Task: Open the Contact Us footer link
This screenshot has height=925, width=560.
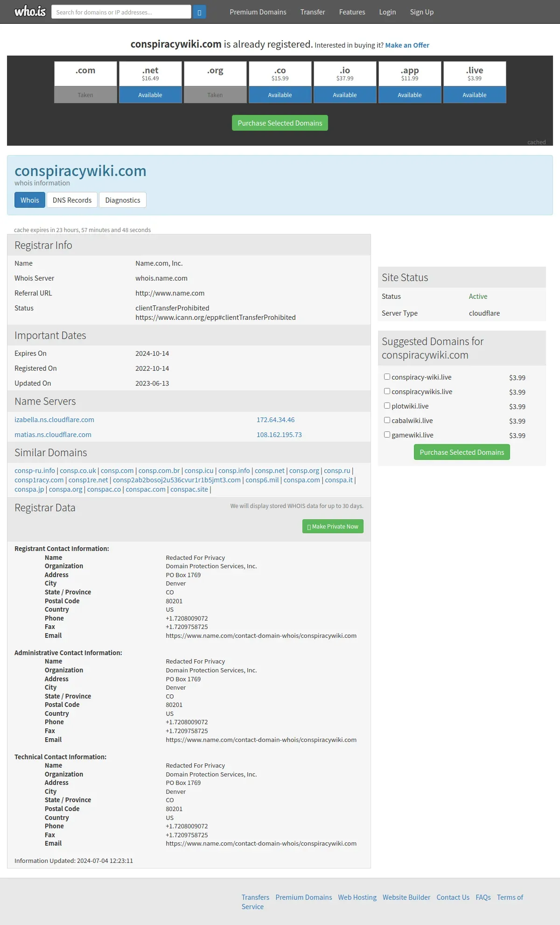Action: [x=453, y=897]
